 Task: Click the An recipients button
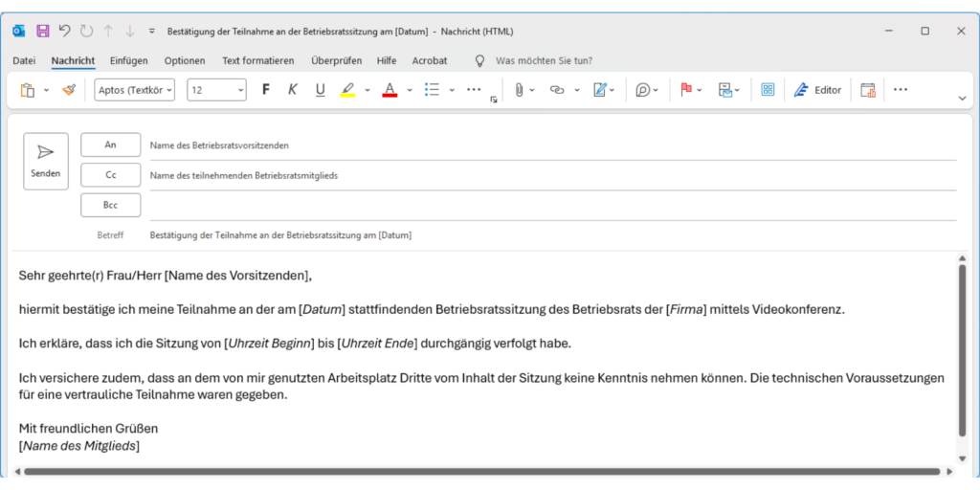pyautogui.click(x=111, y=145)
